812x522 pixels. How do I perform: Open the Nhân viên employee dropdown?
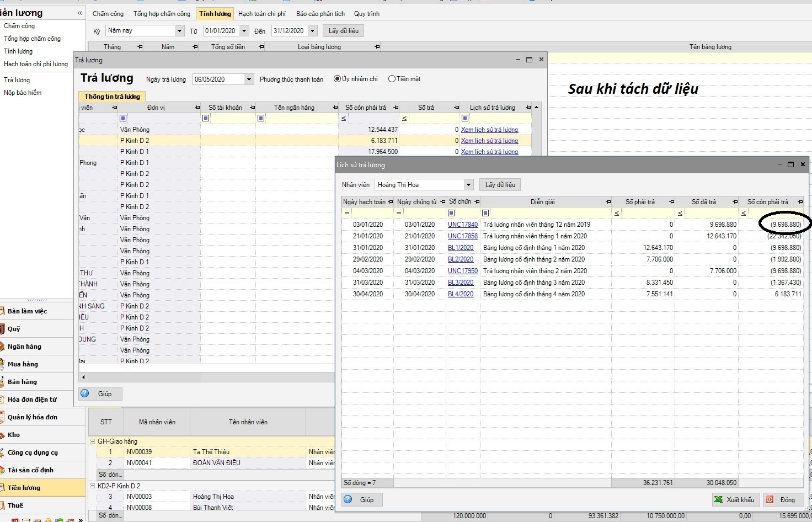tap(468, 185)
